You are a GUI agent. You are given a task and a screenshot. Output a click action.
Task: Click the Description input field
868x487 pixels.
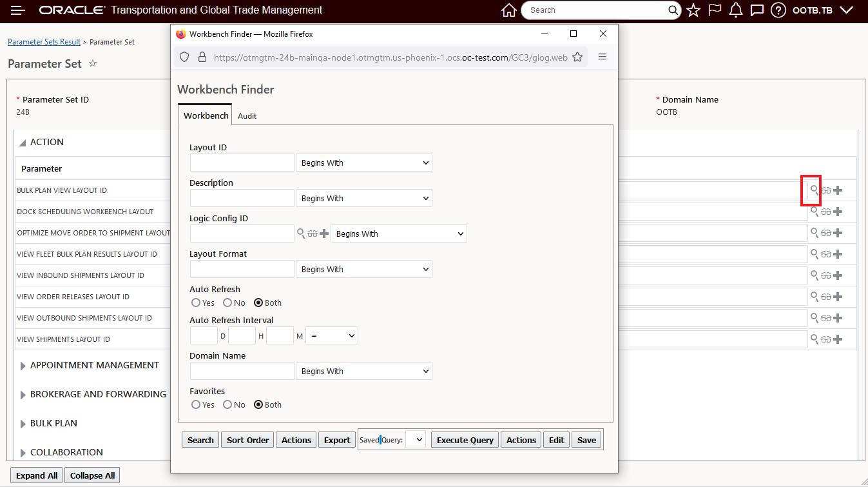point(242,198)
